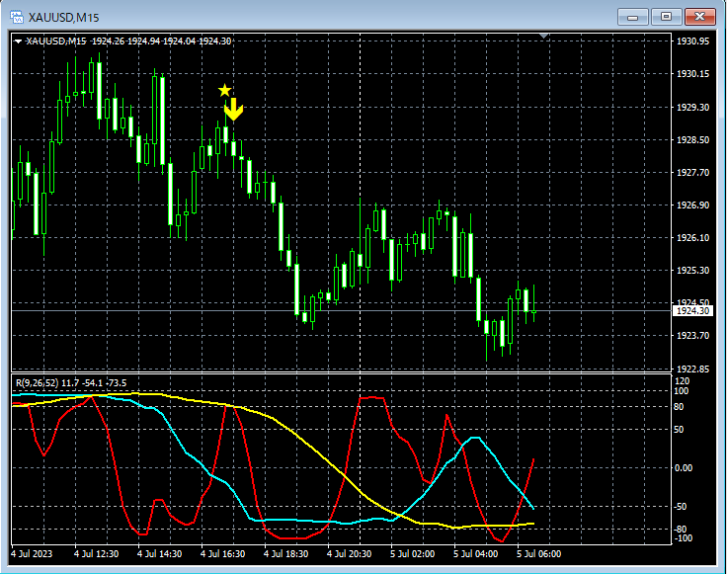728x574 pixels.
Task: Click indicator scale level -50
Action: click(x=681, y=506)
